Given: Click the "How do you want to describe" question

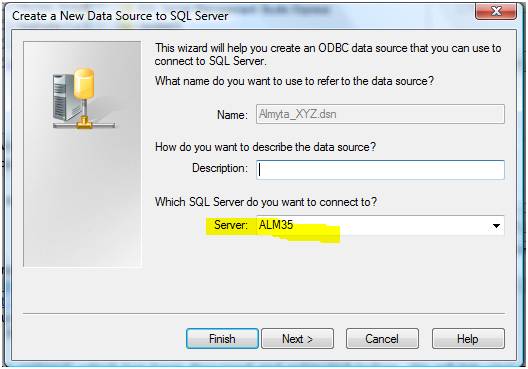Looking at the screenshot, I should (x=265, y=147).
